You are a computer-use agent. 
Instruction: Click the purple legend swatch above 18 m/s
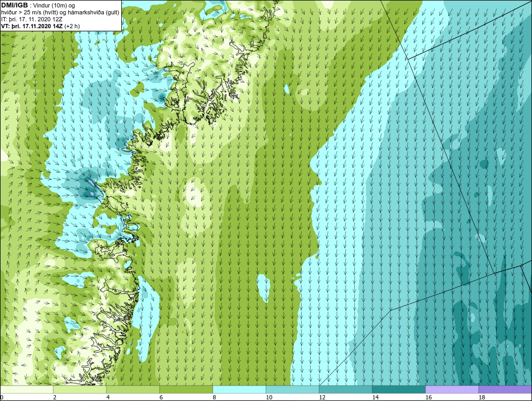coord(505,389)
